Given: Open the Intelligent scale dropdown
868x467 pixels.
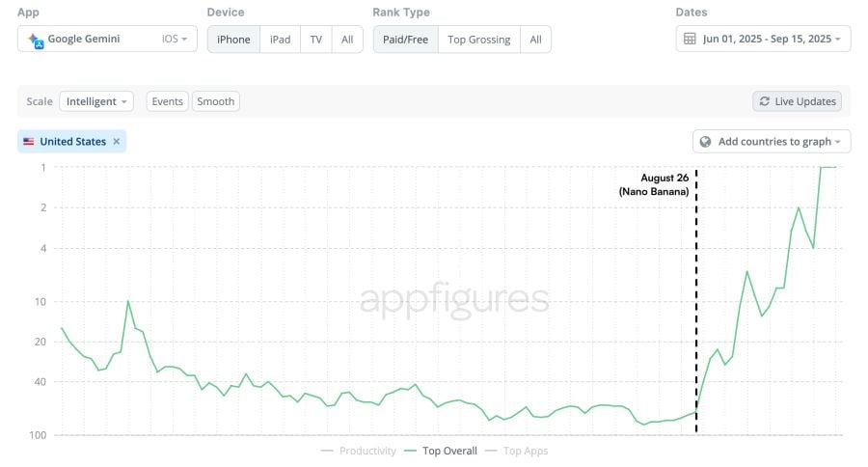Looking at the screenshot, I should (x=96, y=101).
